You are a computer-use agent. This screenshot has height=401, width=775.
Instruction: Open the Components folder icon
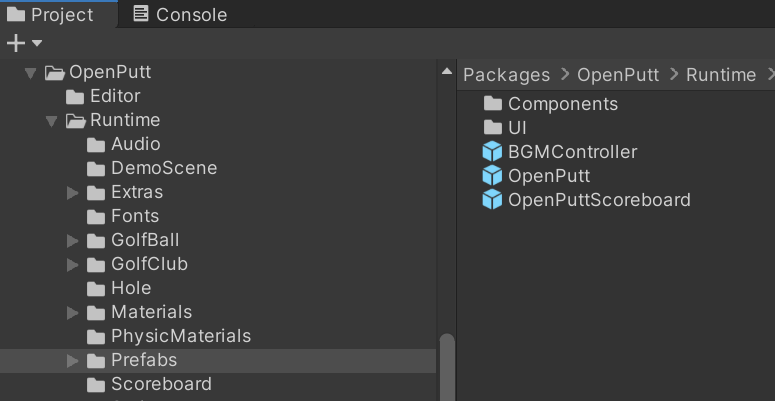click(x=492, y=103)
